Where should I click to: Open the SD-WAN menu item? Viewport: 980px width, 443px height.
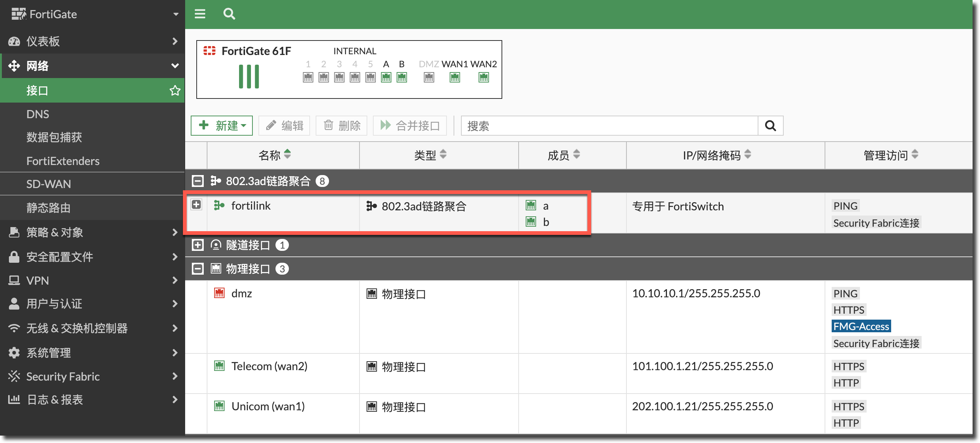(49, 184)
